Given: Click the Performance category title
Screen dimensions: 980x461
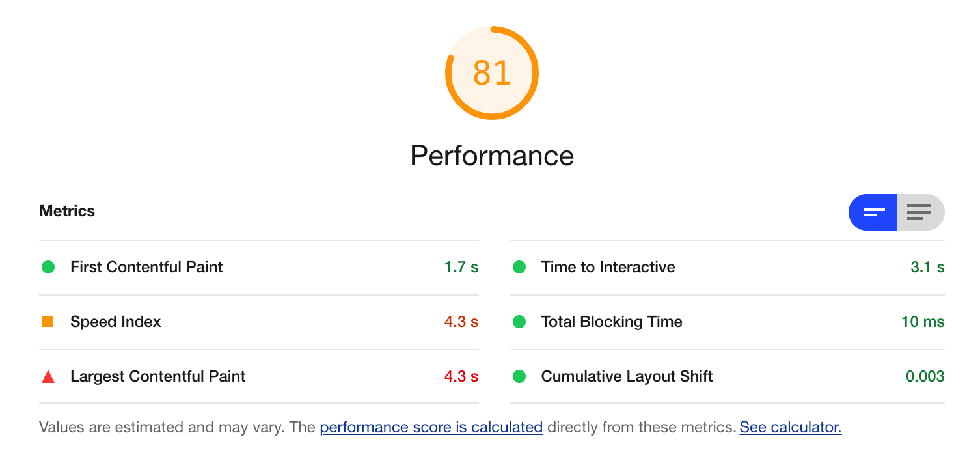Looking at the screenshot, I should (491, 156).
